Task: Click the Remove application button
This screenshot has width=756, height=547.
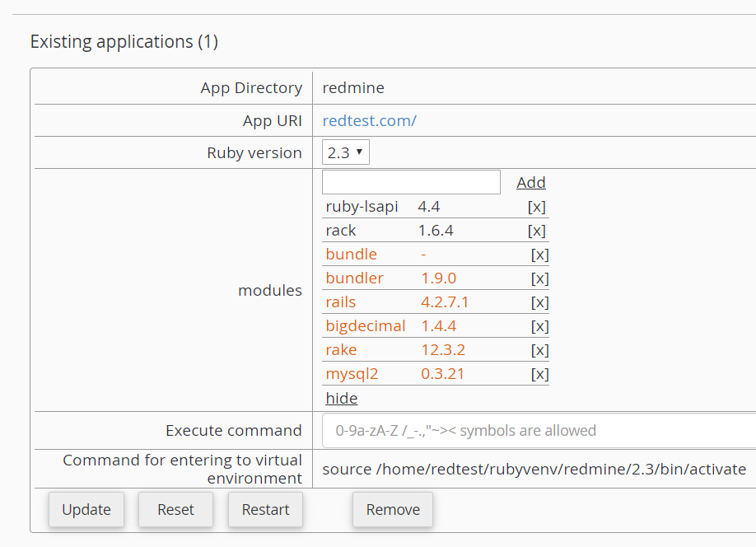Action: [x=393, y=510]
